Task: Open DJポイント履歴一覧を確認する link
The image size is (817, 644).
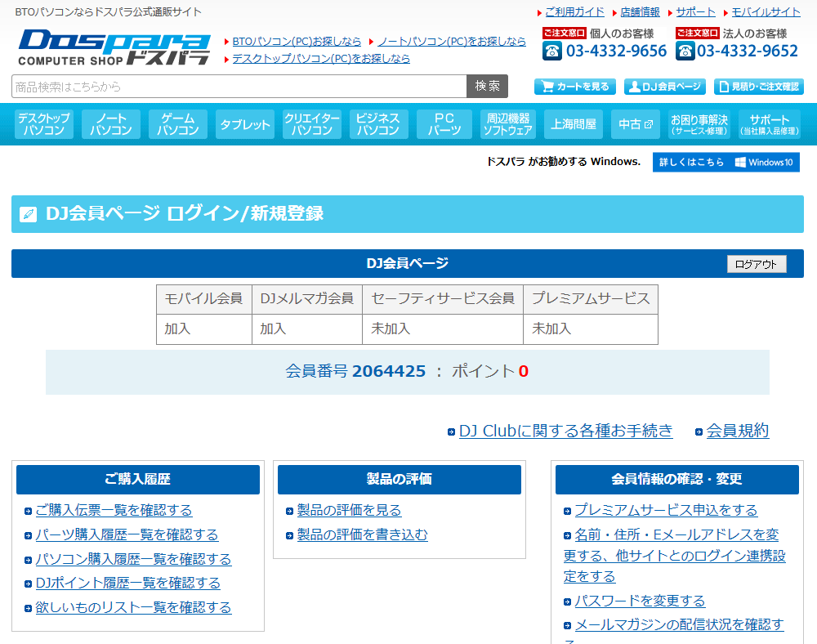Action: coord(127,583)
